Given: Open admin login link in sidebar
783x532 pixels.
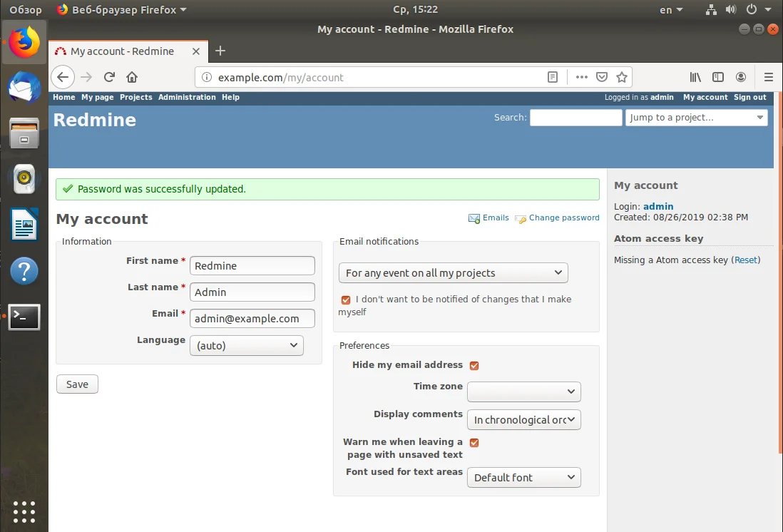Looking at the screenshot, I should tap(658, 206).
